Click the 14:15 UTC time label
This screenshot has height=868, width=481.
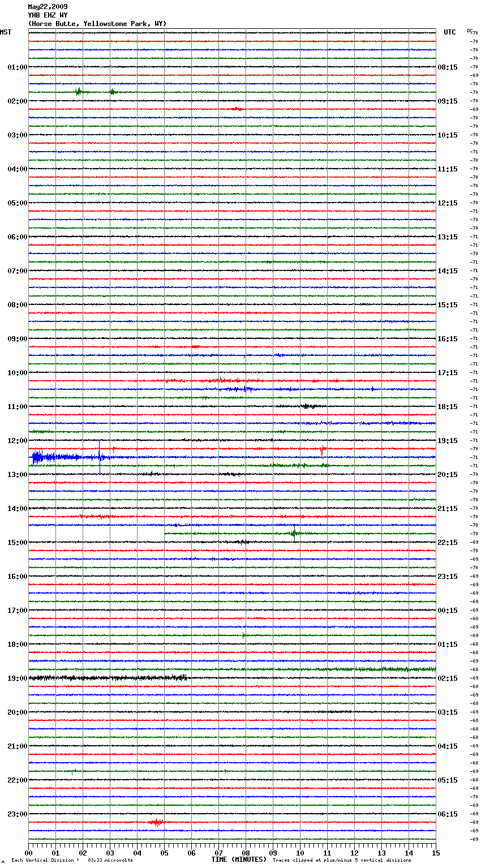448,271
